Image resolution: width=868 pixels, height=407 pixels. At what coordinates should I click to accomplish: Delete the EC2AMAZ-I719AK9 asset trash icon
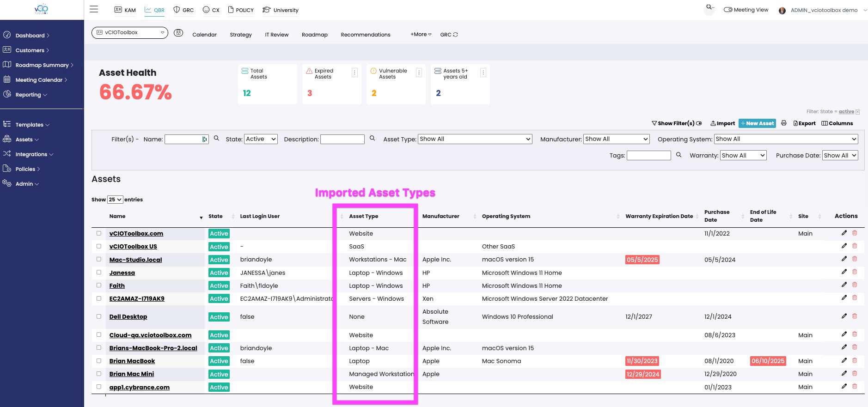click(855, 298)
